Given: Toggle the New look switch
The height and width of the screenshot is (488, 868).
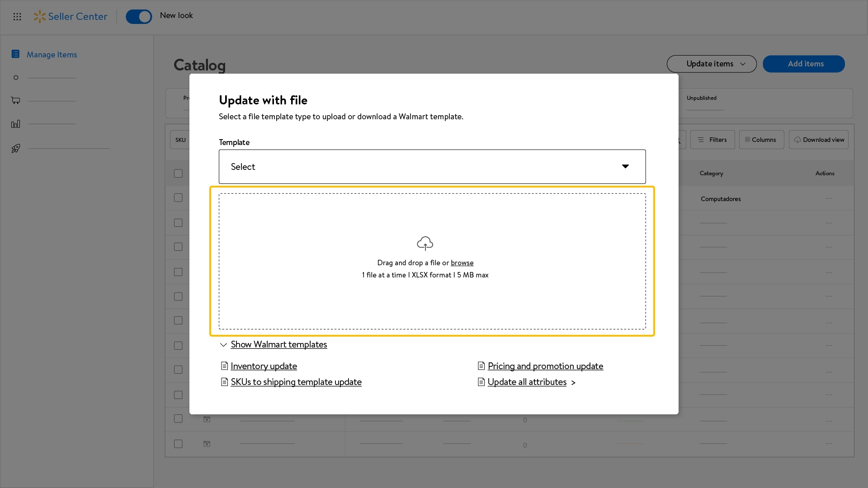Looking at the screenshot, I should click(x=139, y=17).
